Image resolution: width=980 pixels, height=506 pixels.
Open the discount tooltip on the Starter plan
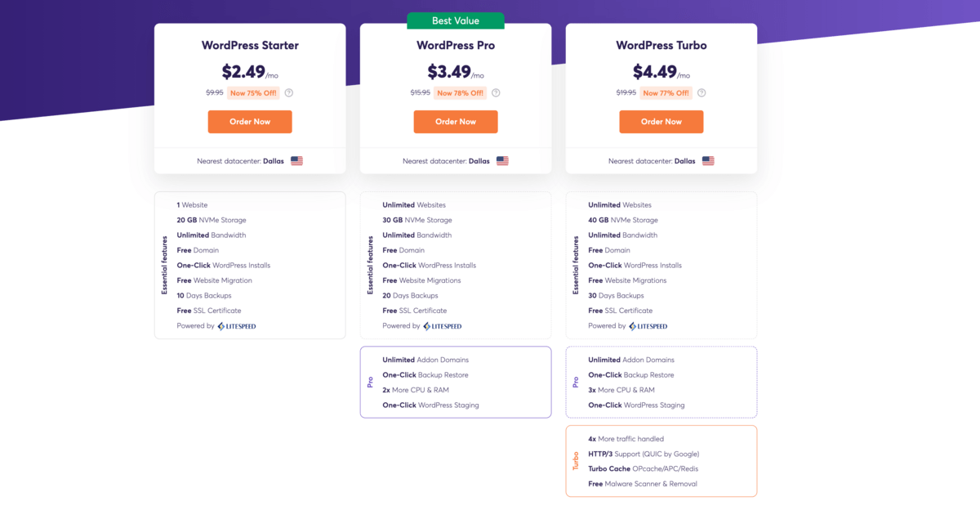tap(288, 92)
